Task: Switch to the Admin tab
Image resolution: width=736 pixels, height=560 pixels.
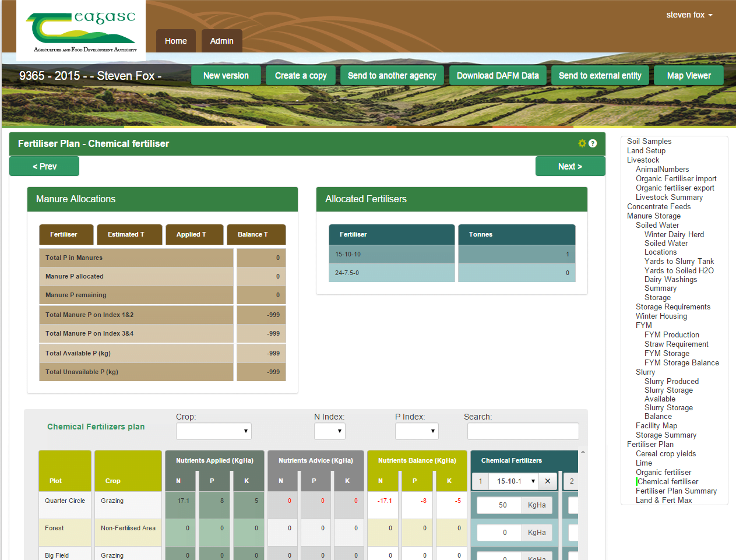Action: coord(221,41)
